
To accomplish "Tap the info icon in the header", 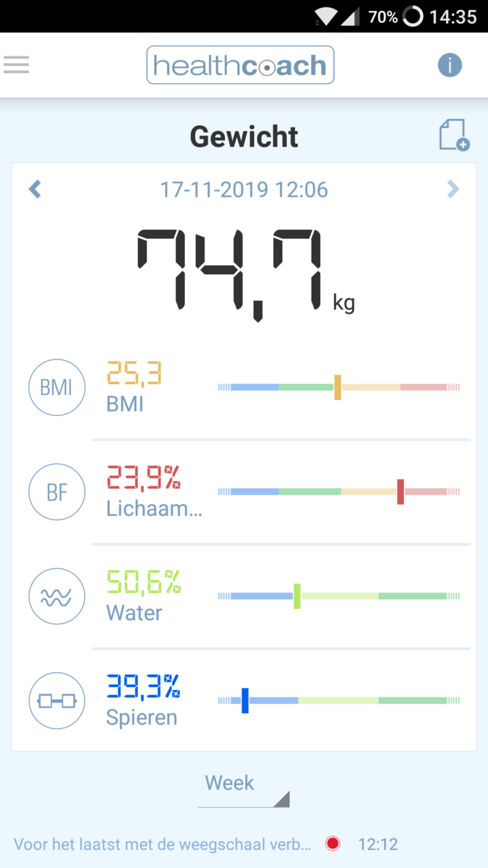I will [x=450, y=64].
